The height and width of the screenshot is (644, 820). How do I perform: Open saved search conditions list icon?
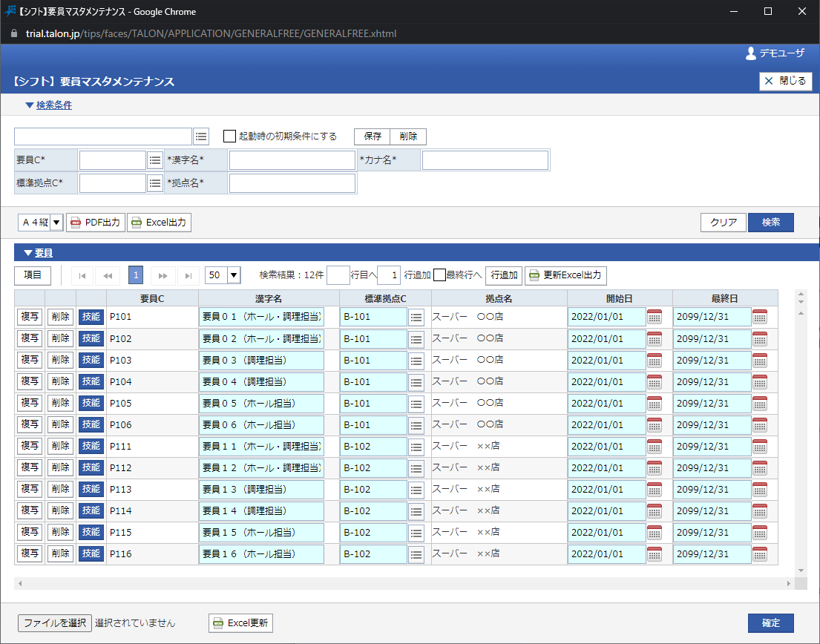pyautogui.click(x=201, y=137)
